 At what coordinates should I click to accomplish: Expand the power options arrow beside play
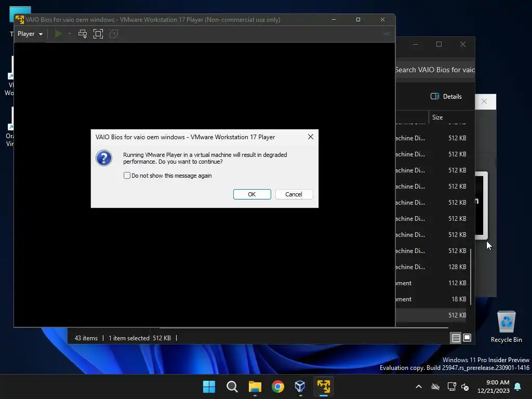pyautogui.click(x=70, y=34)
